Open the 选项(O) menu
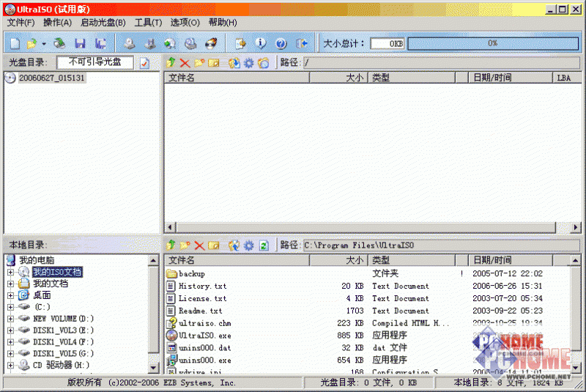This screenshot has height=392, width=586. point(185,23)
